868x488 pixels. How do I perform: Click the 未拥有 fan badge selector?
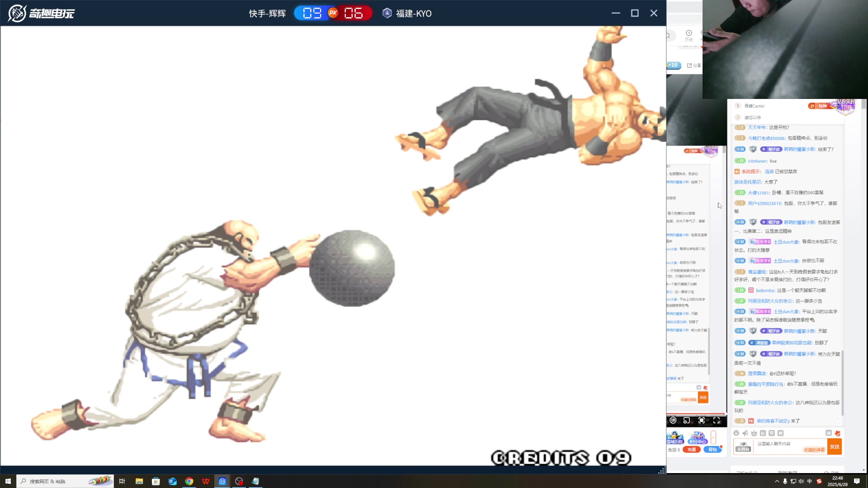pyautogui.click(x=743, y=446)
